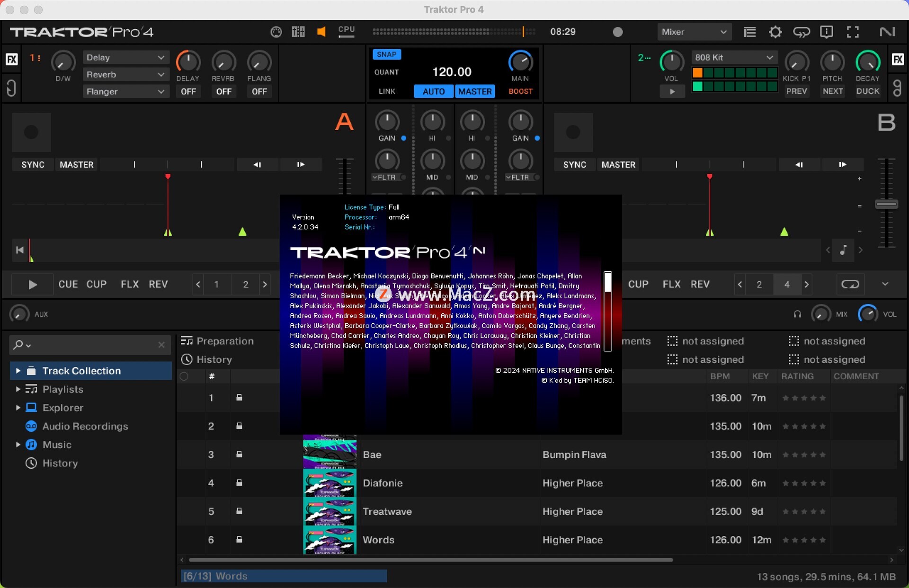909x588 pixels.
Task: Open the History favorite tab
Action: (x=206, y=359)
